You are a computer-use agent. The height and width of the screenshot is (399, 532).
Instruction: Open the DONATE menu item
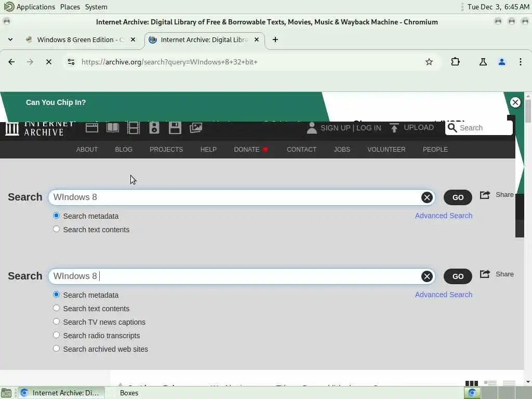(251, 150)
